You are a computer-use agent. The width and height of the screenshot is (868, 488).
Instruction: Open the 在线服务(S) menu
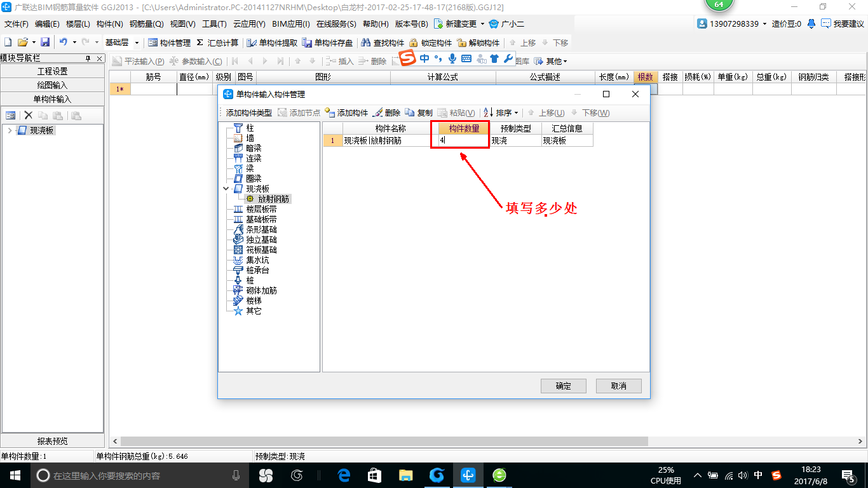336,24
